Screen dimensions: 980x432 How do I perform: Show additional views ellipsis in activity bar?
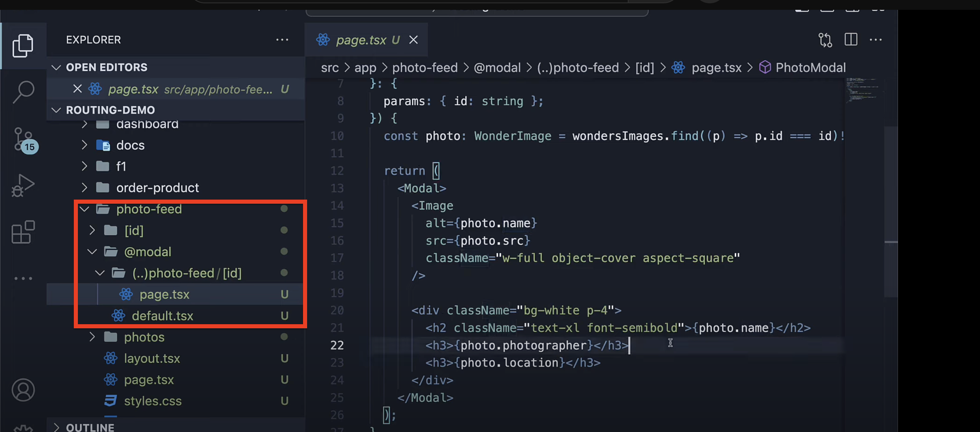tap(23, 278)
